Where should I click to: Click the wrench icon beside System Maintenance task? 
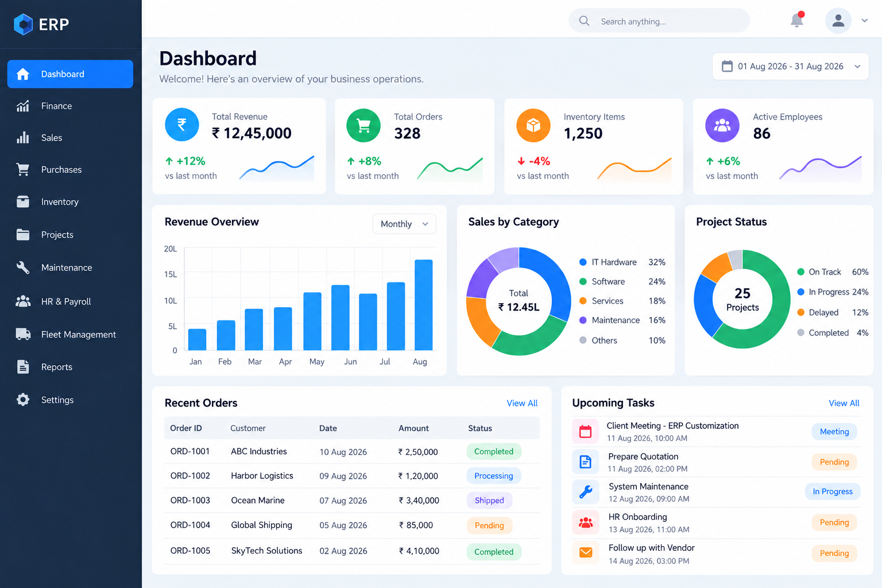[x=585, y=492]
